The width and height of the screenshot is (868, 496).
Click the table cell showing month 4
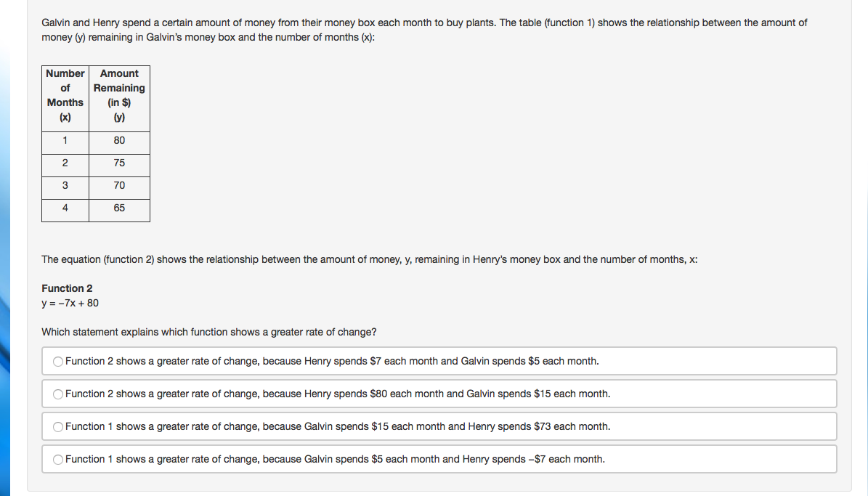pyautogui.click(x=65, y=208)
